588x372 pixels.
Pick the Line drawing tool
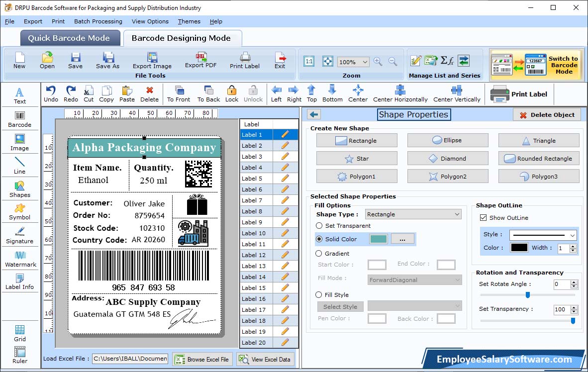point(19,166)
